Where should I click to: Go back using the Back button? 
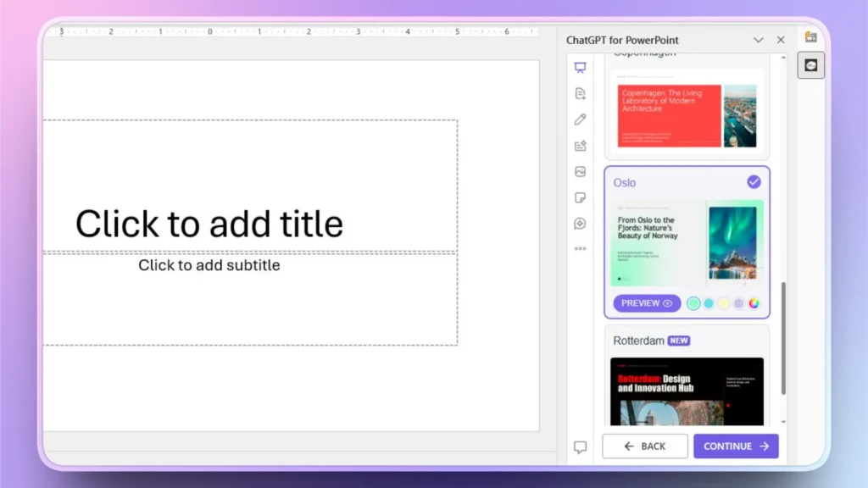click(644, 446)
